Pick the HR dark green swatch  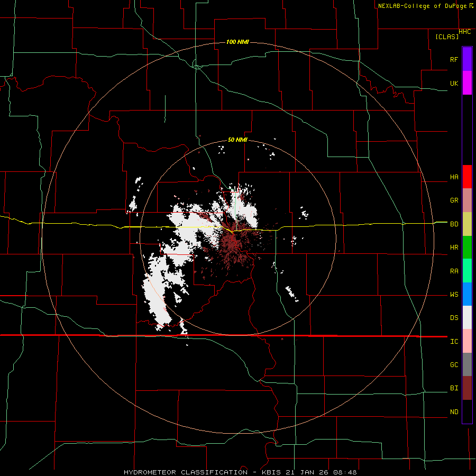pyautogui.click(x=467, y=248)
